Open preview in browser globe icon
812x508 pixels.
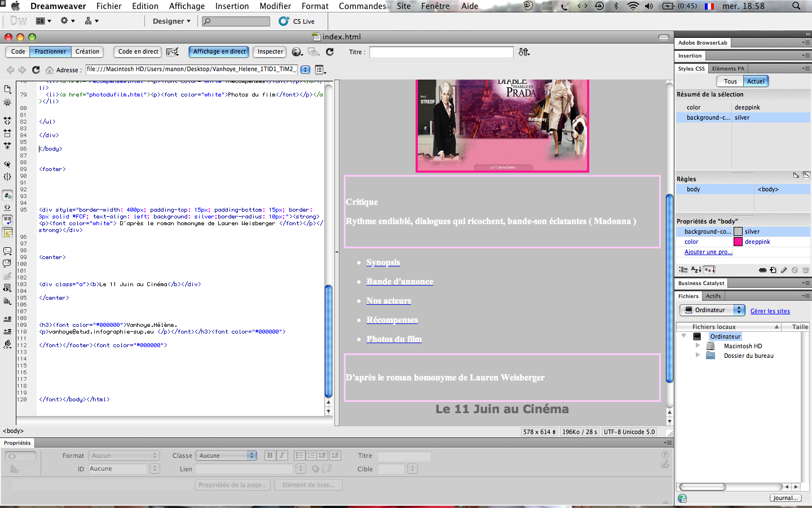pos(297,52)
